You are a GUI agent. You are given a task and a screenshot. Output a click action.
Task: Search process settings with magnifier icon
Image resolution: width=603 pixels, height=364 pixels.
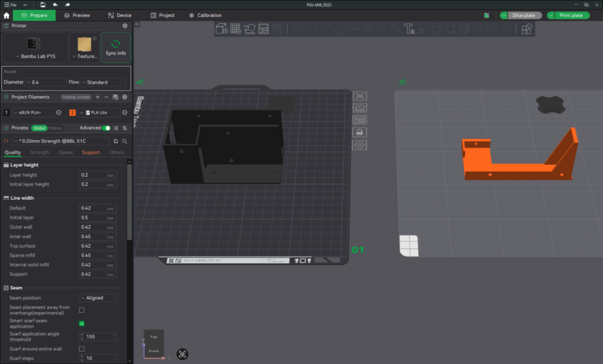tap(125, 141)
